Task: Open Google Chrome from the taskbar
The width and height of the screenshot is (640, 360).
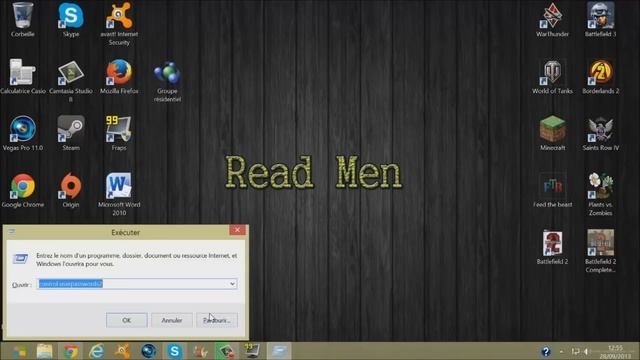Action: pos(71,351)
